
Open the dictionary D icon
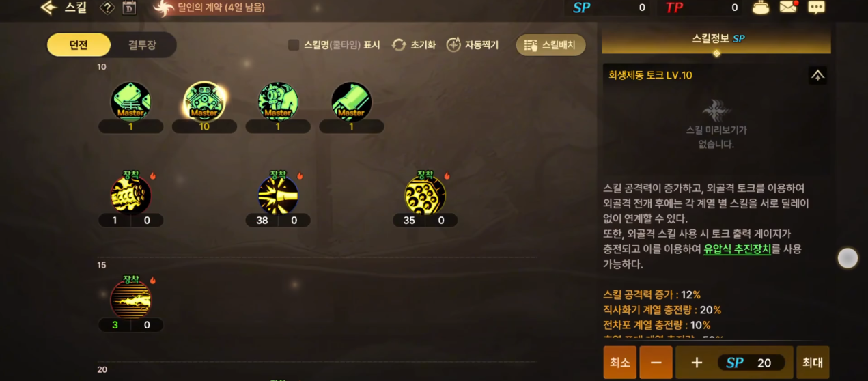pyautogui.click(x=129, y=8)
